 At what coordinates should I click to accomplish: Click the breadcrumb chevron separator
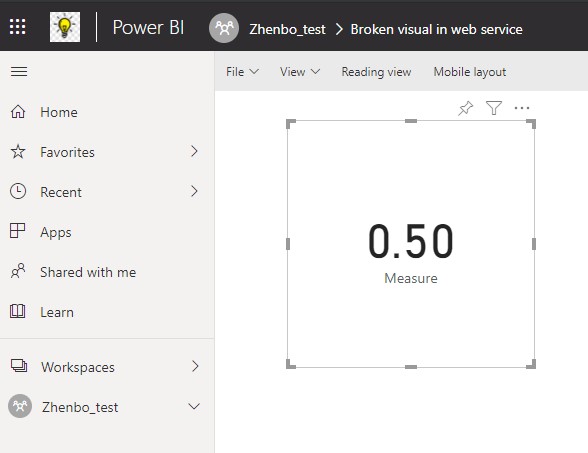click(339, 29)
